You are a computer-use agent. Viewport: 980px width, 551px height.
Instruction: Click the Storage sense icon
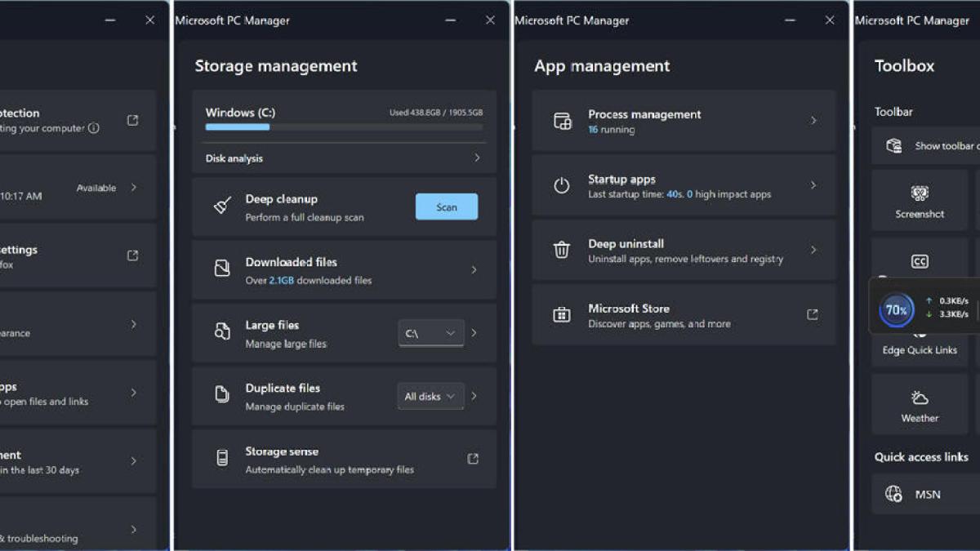222,459
